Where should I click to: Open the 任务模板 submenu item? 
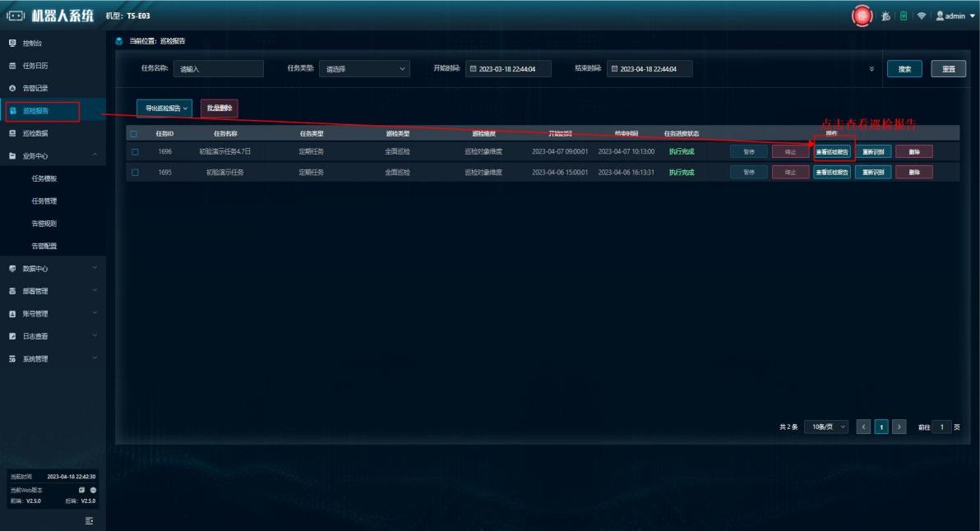coord(44,178)
